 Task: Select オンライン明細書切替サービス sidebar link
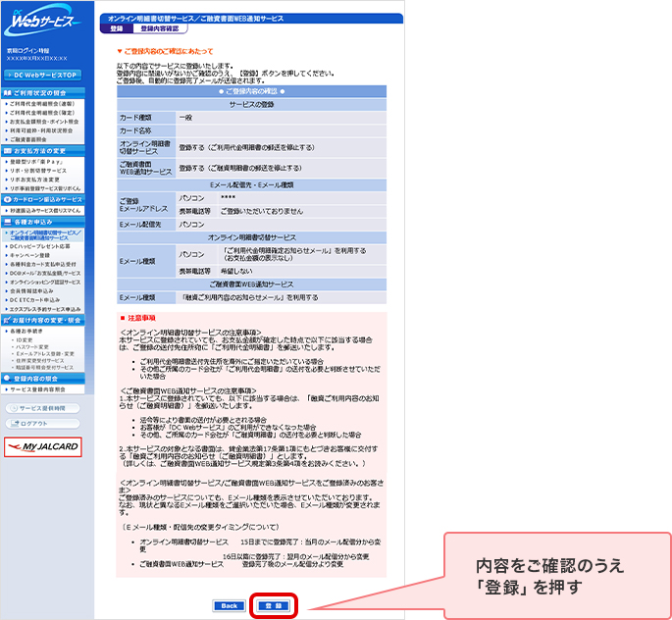click(44, 234)
